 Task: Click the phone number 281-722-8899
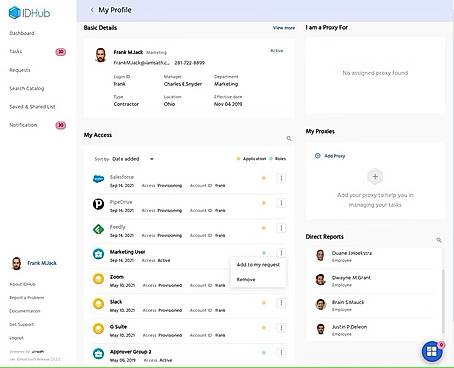point(190,63)
